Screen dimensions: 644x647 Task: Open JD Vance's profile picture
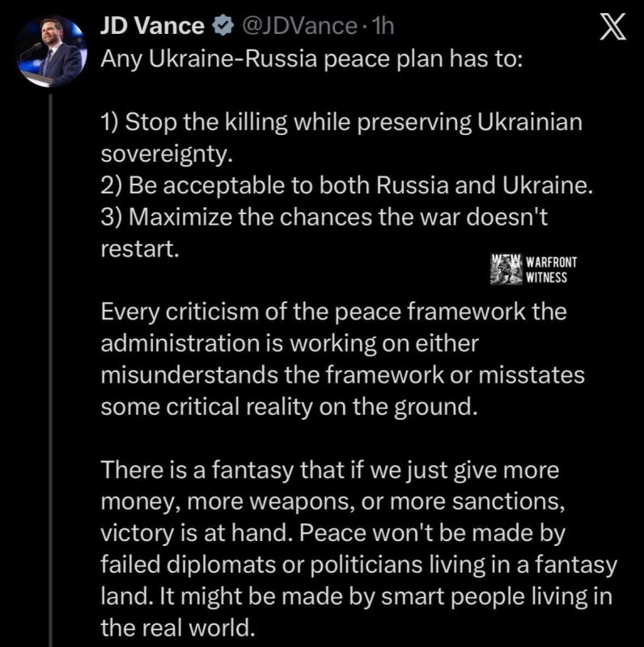[x=50, y=49]
